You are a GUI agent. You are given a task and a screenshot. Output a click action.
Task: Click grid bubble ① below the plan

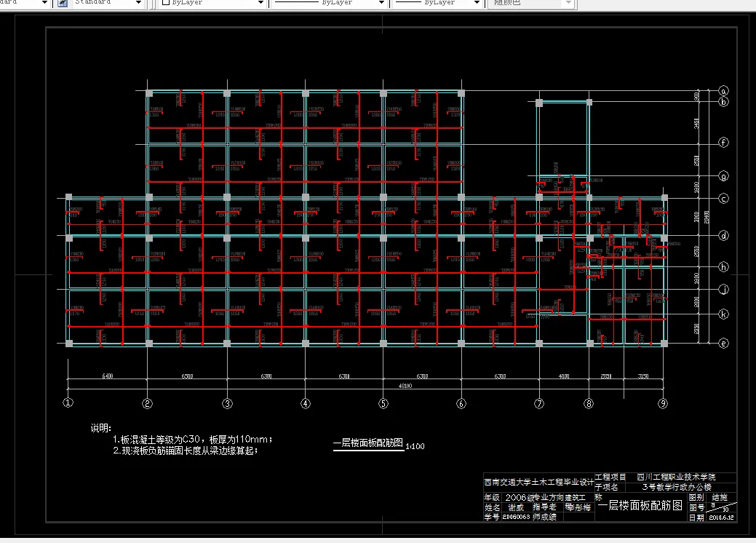click(68, 402)
